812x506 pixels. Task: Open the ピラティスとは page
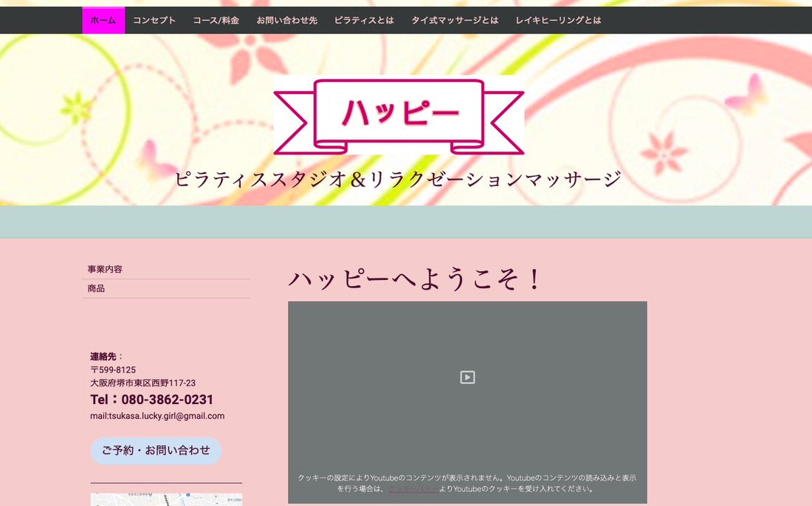point(364,21)
